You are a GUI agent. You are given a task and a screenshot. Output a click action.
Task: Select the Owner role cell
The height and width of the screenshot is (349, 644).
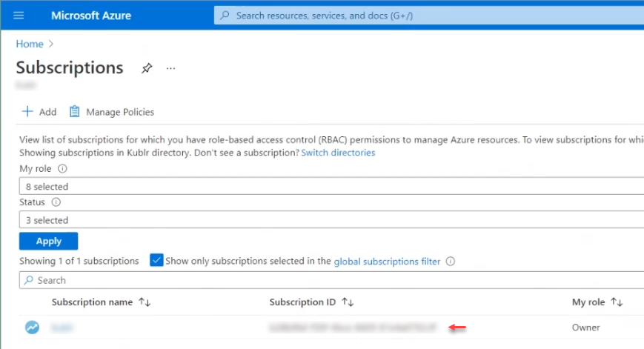585,328
